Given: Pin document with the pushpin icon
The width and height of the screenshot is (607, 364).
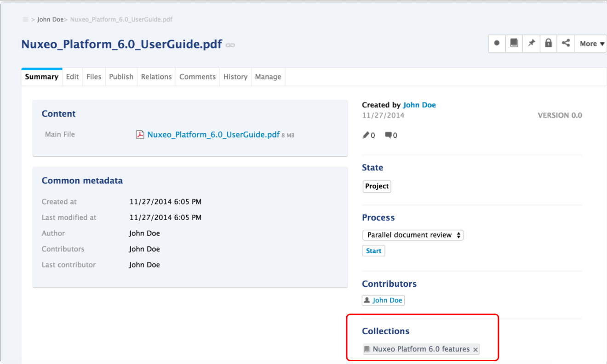Looking at the screenshot, I should (531, 43).
